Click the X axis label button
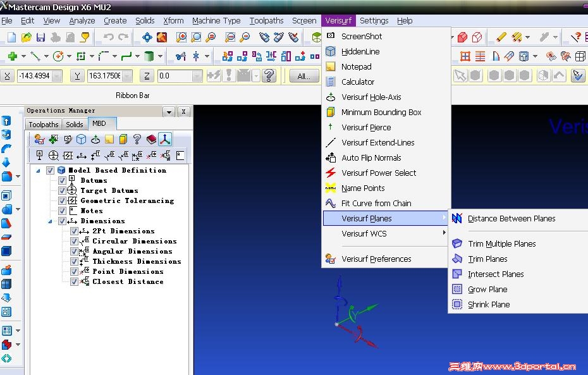The image size is (588, 375). pyautogui.click(x=7, y=76)
